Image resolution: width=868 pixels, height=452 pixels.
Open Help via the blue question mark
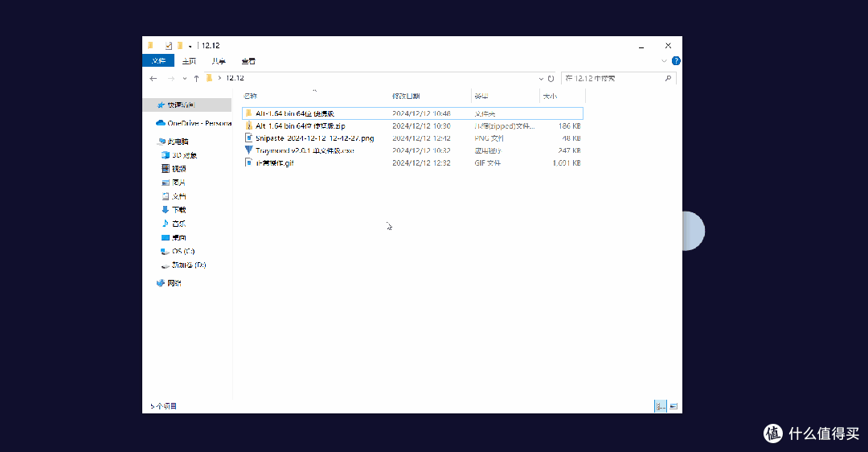[x=676, y=61]
